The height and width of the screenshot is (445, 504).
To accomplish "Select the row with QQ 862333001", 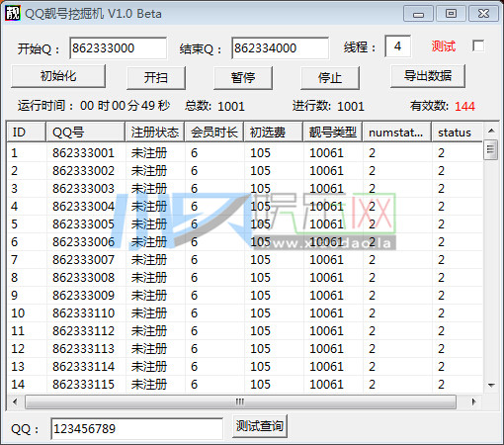I will coord(245,153).
